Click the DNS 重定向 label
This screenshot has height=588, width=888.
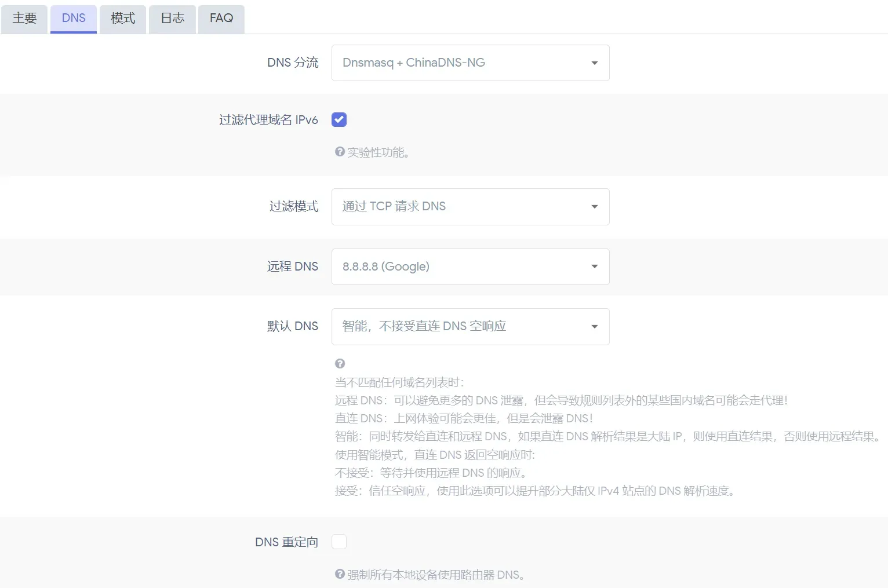coord(287,542)
